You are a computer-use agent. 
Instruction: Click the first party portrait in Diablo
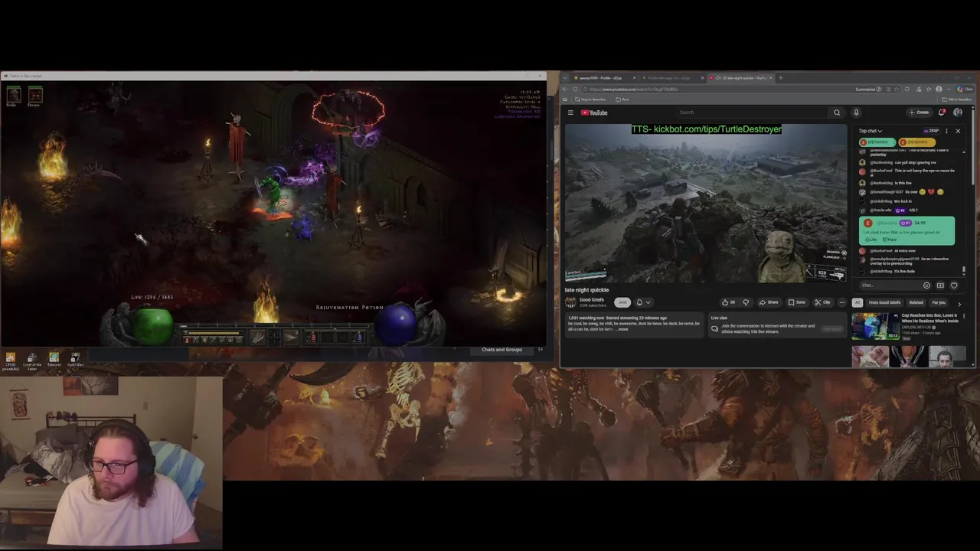13,96
